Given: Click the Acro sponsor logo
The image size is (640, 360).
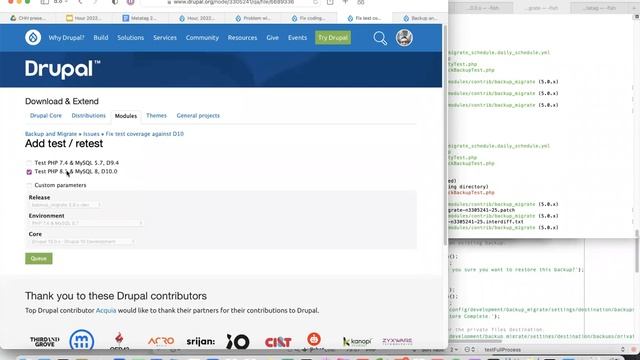Looking at the screenshot, I should (x=161, y=341).
